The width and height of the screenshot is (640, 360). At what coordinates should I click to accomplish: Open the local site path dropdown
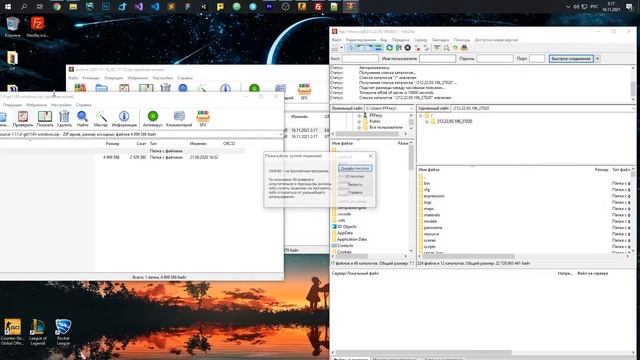pyautogui.click(x=411, y=109)
